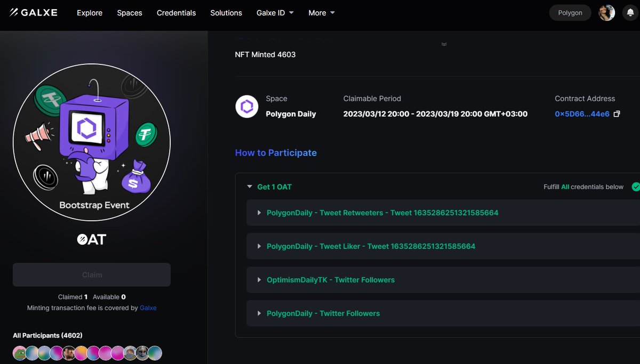
Task: Click the claimable period date range
Action: [x=435, y=114]
